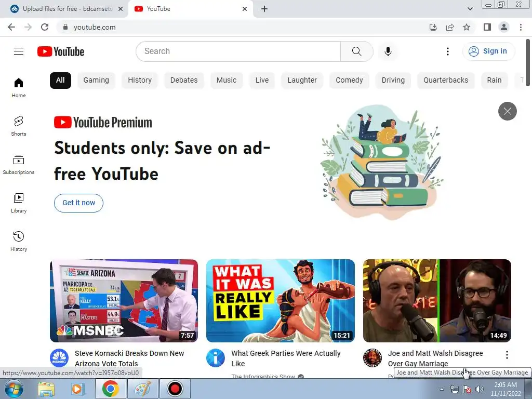Open options for Joe and Matt Walsh video
This screenshot has height=399, width=532.
[x=507, y=355]
